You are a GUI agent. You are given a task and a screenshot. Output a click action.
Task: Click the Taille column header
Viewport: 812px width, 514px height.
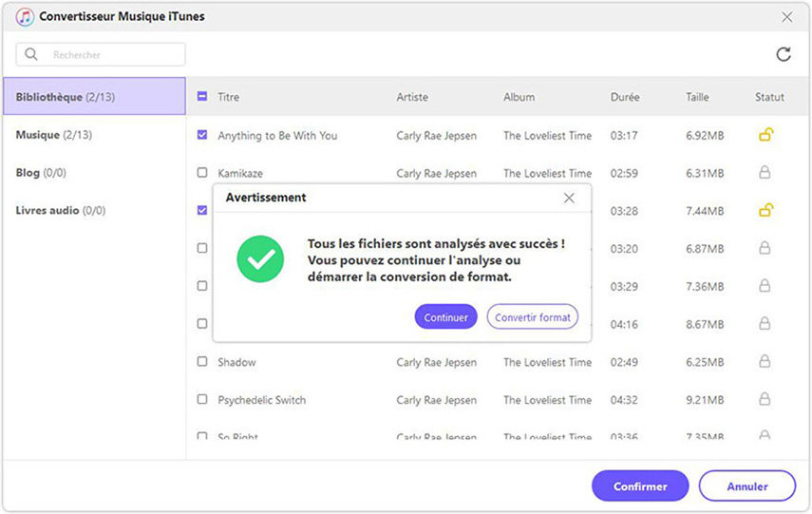pos(697,97)
